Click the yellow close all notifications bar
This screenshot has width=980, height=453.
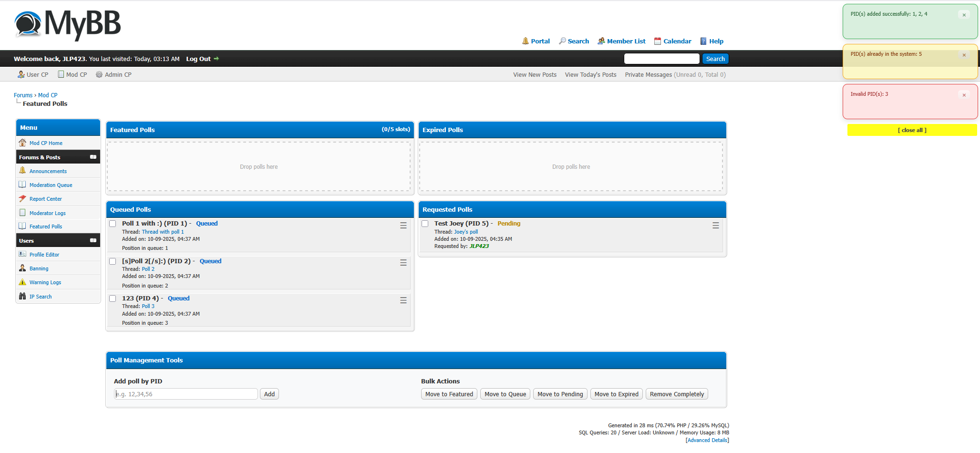point(912,130)
